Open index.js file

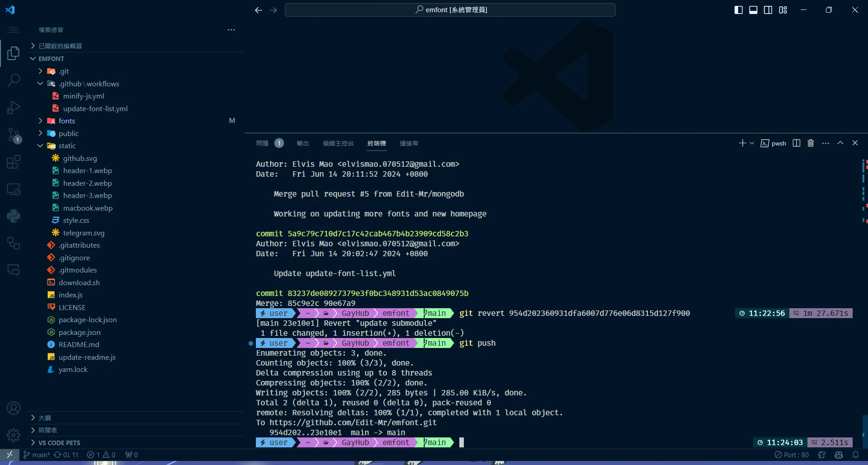pos(136,295)
